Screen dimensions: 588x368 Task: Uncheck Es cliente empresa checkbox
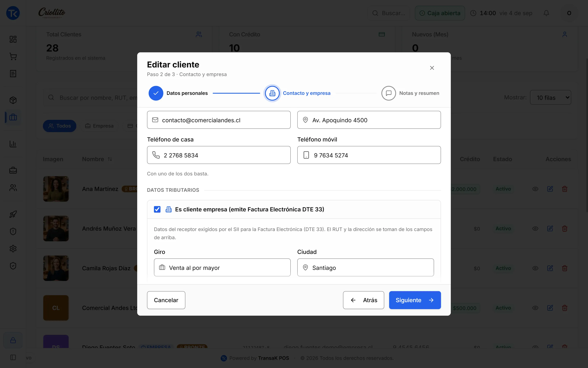click(157, 209)
